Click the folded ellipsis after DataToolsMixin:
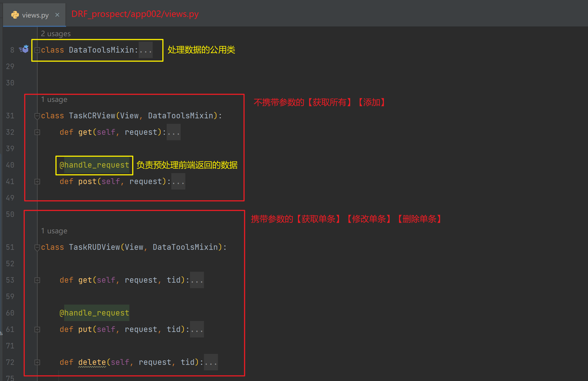This screenshot has height=381, width=588. click(x=146, y=50)
